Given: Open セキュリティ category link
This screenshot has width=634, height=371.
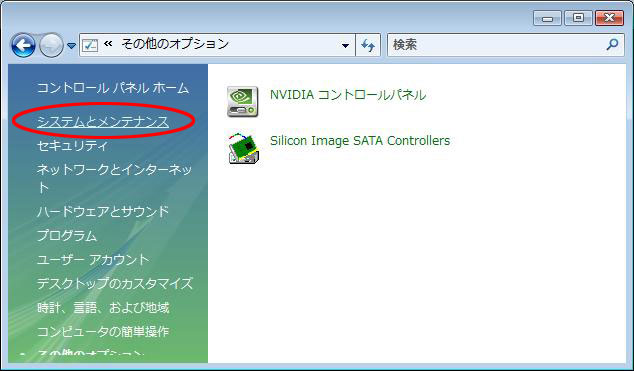Looking at the screenshot, I should (x=72, y=145).
